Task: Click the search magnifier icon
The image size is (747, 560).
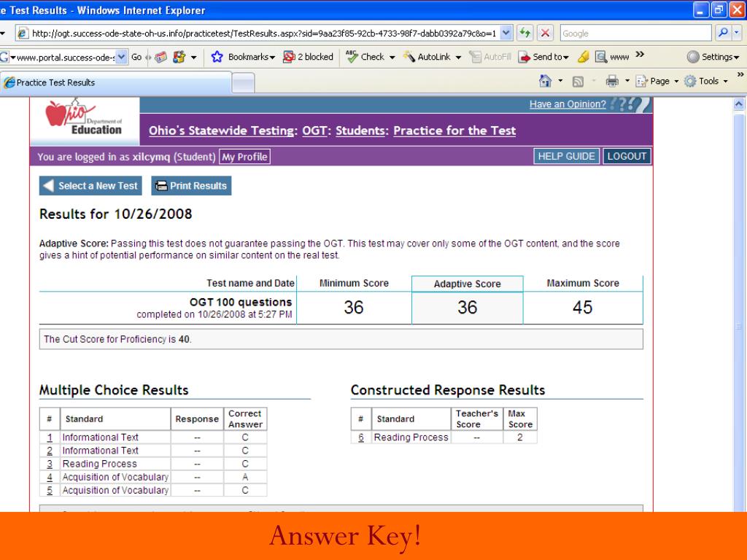Action: [x=723, y=33]
